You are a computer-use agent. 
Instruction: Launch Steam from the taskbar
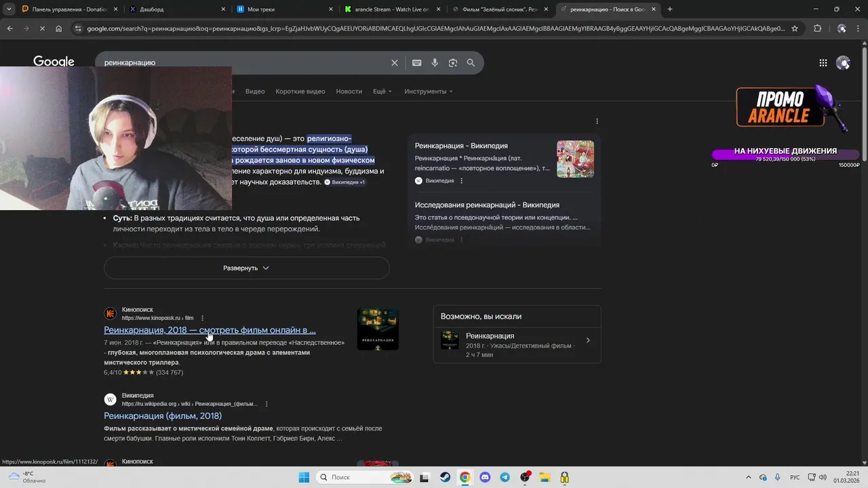click(445, 477)
